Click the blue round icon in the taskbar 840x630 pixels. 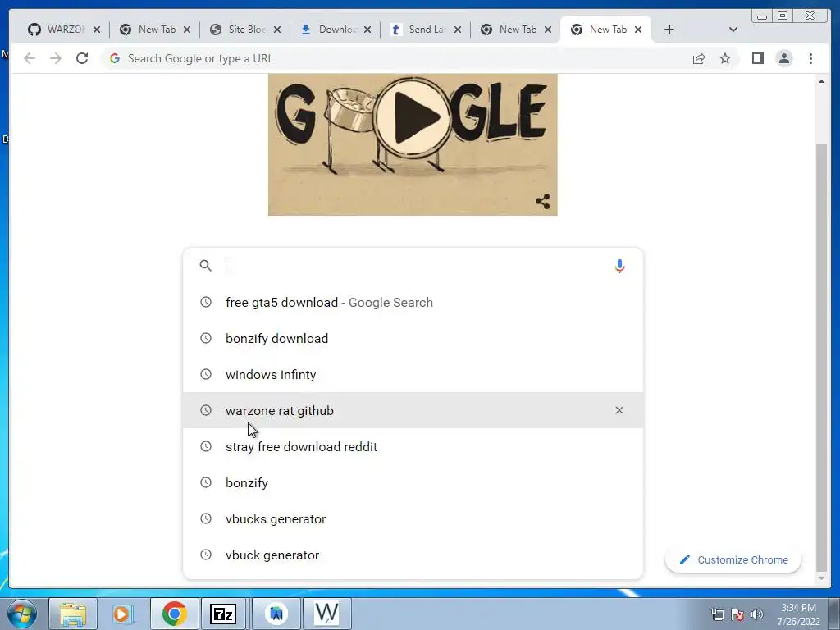click(x=276, y=614)
